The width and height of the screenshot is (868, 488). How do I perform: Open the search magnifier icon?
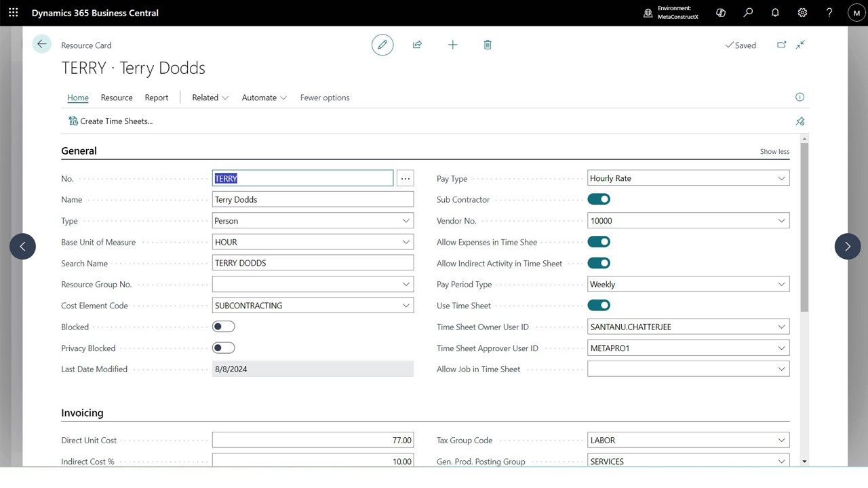click(748, 12)
